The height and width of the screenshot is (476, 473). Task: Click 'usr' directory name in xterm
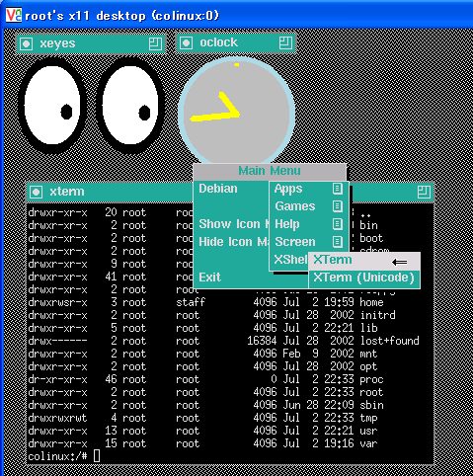point(368,431)
